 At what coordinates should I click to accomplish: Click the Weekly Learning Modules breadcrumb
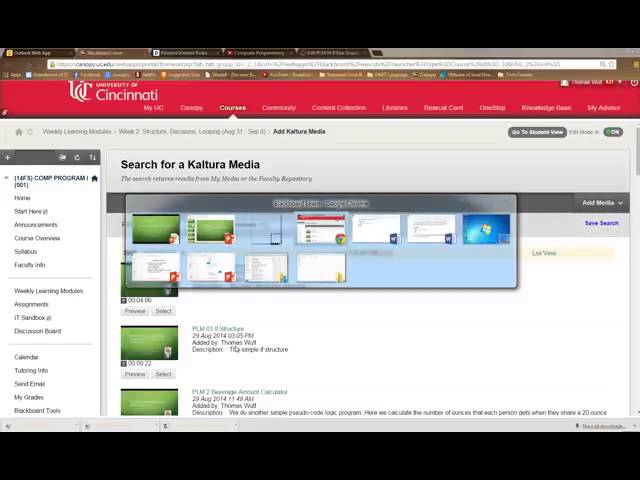(x=77, y=131)
